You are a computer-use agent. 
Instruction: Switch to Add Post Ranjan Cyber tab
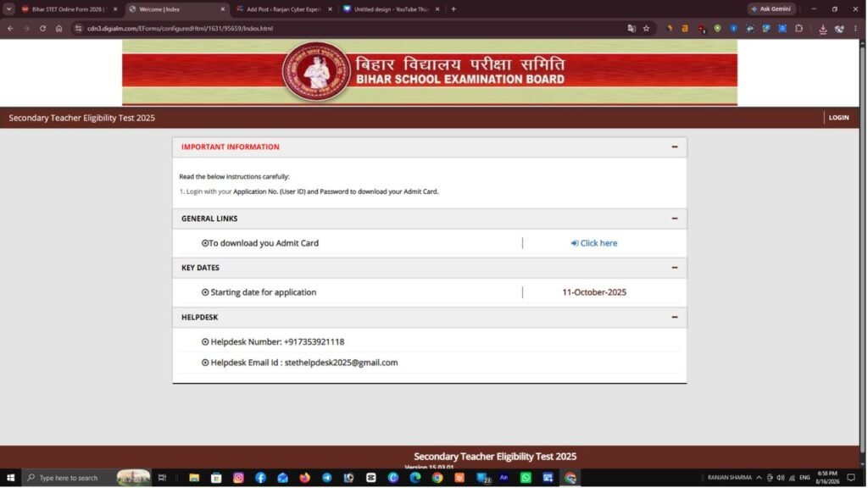283,8
